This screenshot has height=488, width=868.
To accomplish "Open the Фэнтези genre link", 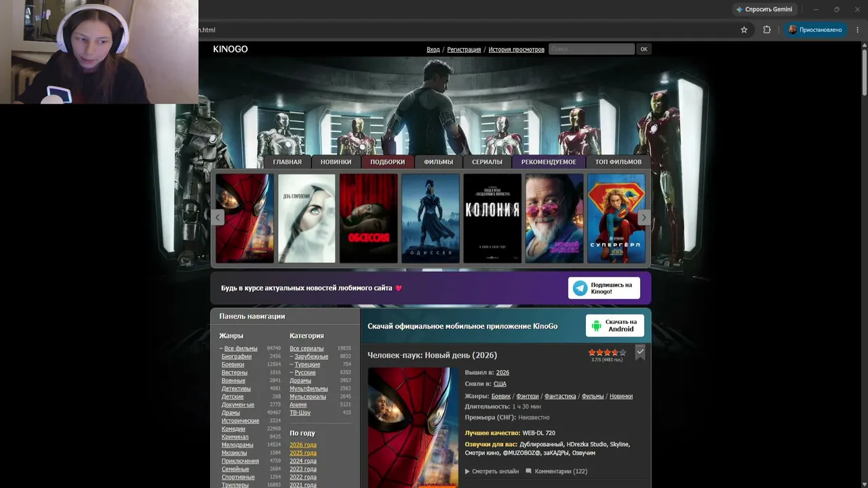I will pos(528,396).
